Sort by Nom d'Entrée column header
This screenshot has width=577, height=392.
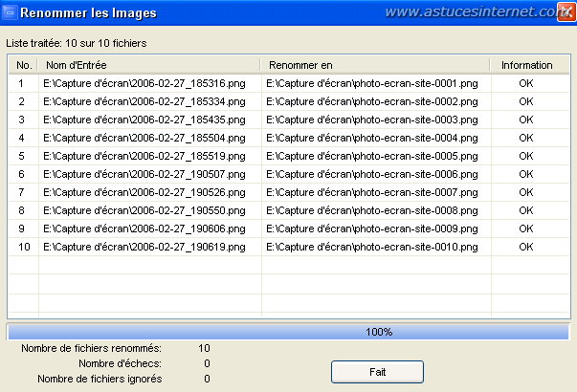pyautogui.click(x=148, y=65)
